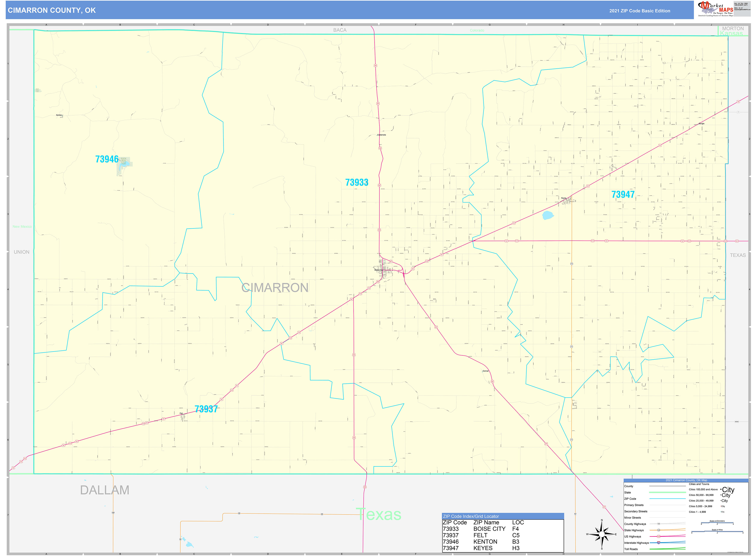Click the Kenton town label in the northwest
756x556 pixels.
pyautogui.click(x=59, y=115)
